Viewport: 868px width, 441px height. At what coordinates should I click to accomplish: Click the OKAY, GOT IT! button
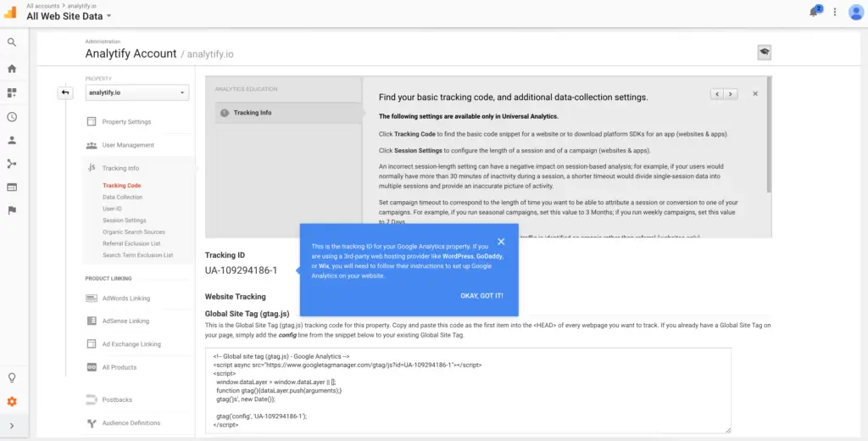(x=481, y=296)
